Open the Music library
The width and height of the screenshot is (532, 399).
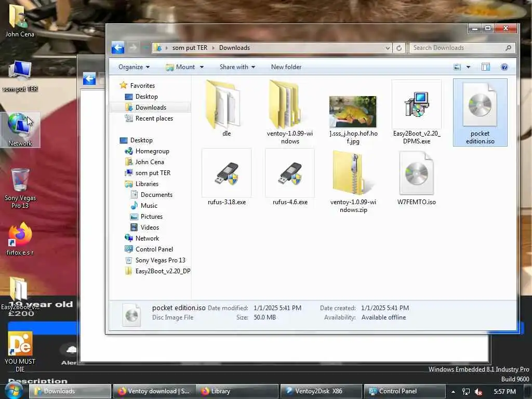144,205
